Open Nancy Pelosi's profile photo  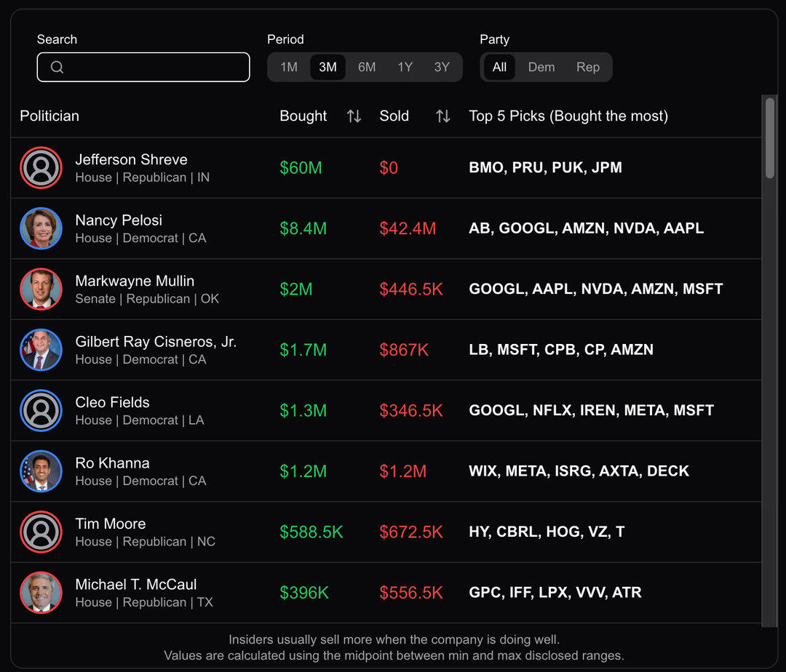[x=41, y=228]
